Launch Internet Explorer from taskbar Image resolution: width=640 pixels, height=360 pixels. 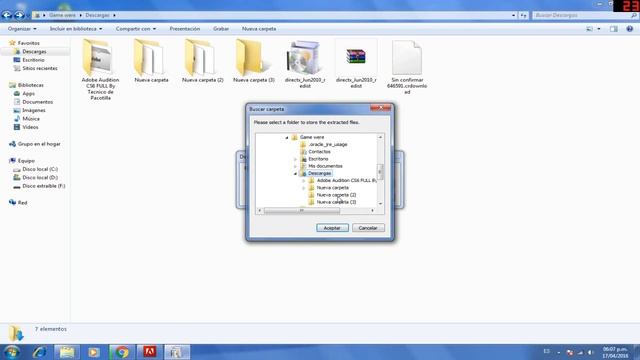point(39,352)
